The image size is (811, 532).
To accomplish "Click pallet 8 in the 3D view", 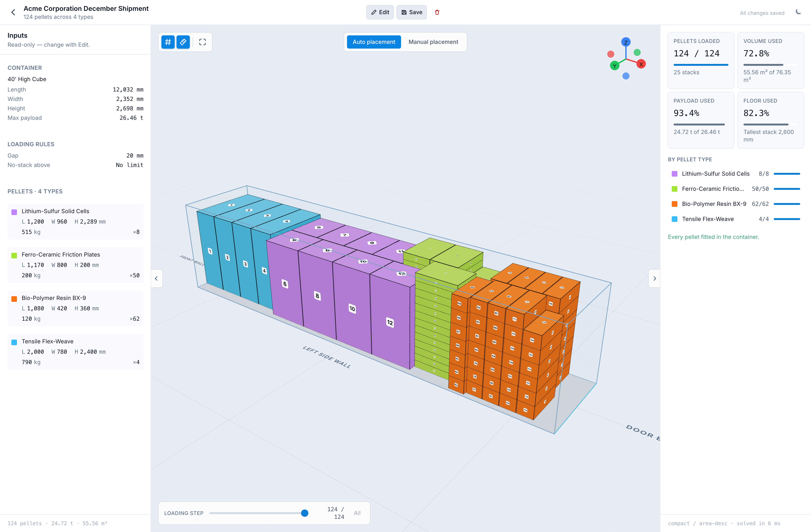I will [317, 295].
